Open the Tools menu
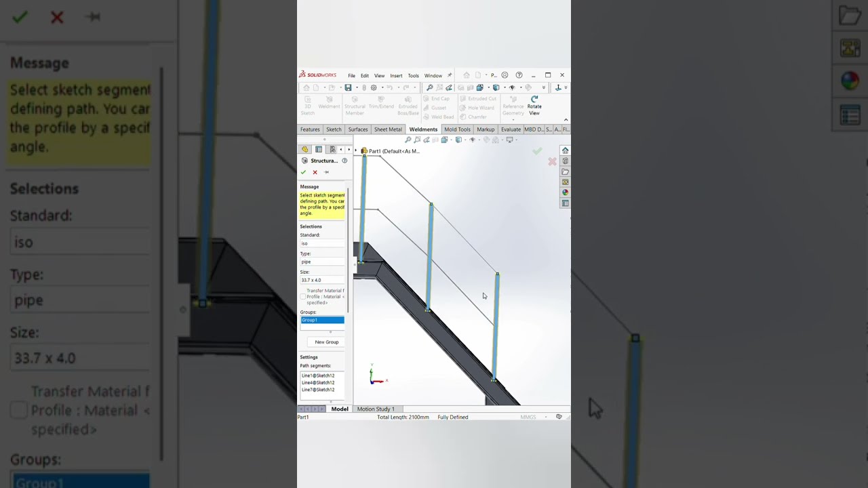868x488 pixels. [413, 76]
